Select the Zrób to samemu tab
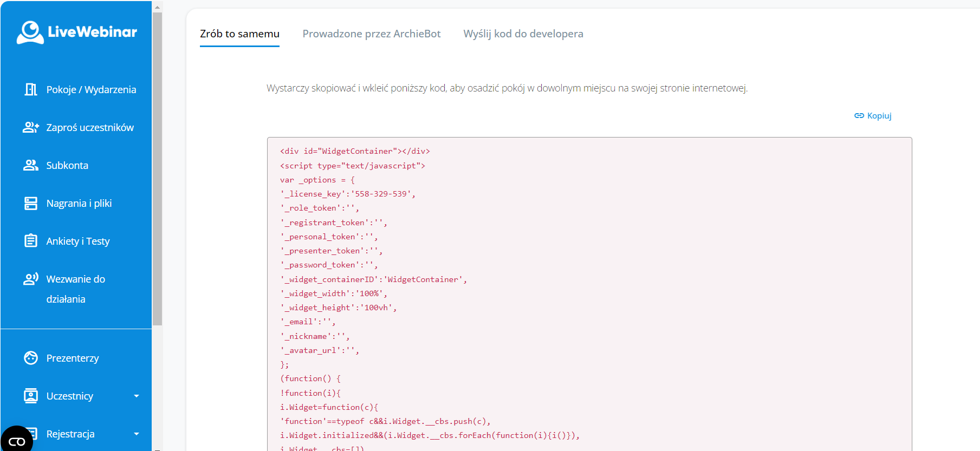Viewport: 980px width, 451px height. click(239, 34)
